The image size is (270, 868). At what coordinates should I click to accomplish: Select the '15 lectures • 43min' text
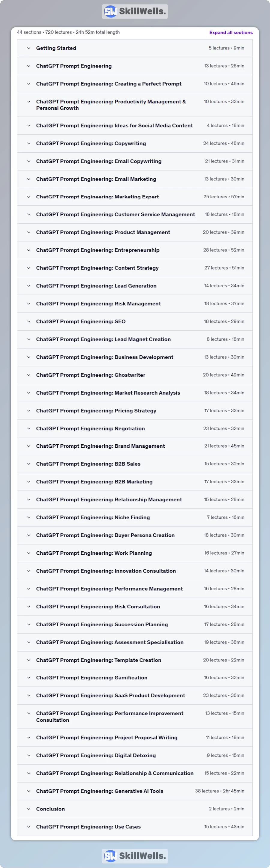[x=224, y=827]
